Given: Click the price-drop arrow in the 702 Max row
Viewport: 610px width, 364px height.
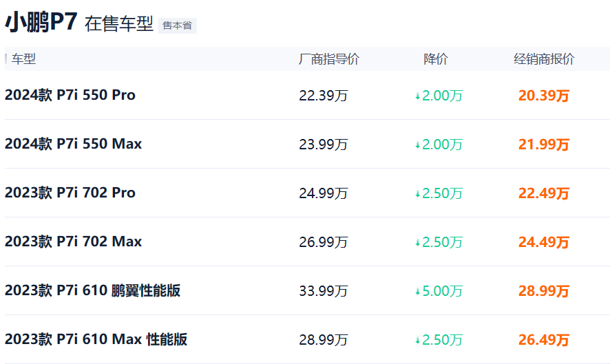Looking at the screenshot, I should click(417, 243).
